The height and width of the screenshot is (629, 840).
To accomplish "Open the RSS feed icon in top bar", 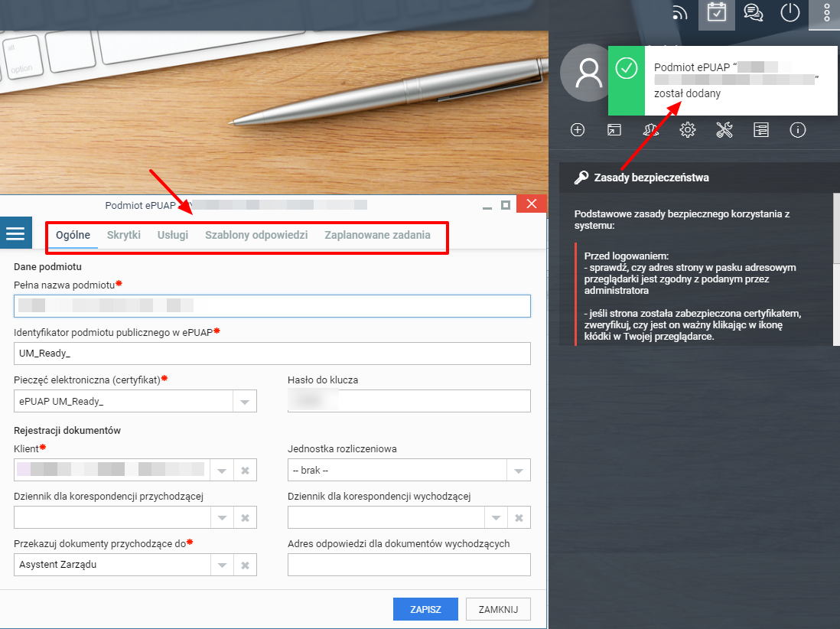I will tap(680, 13).
